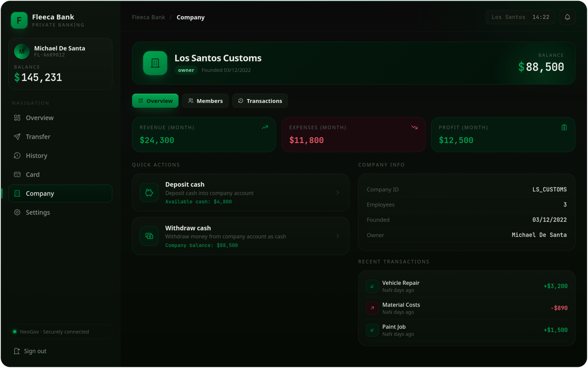Click the Sign out door icon
Viewport: 588px width, 368px height.
coord(17,351)
